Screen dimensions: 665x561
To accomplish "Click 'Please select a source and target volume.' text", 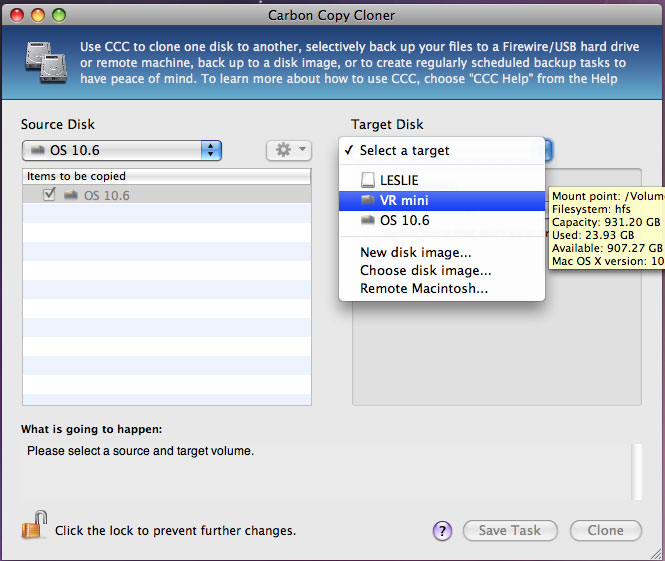I will click(x=140, y=451).
